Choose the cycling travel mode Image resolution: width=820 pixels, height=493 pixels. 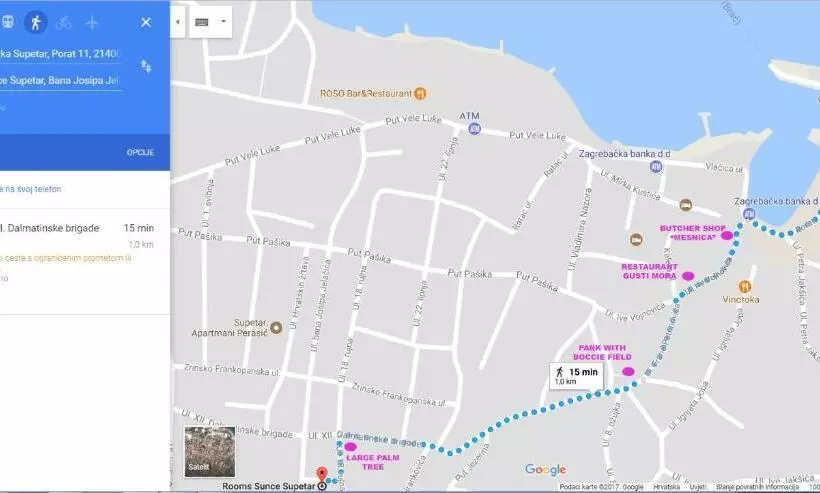64,22
